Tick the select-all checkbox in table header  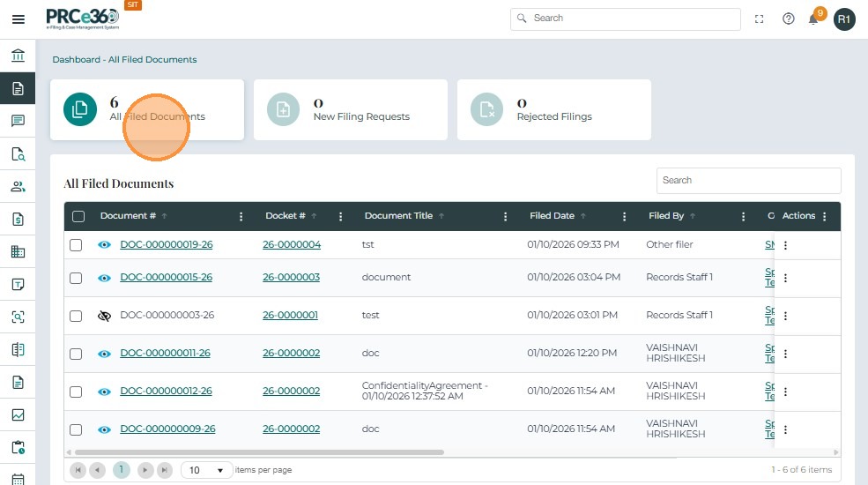pyautogui.click(x=78, y=216)
